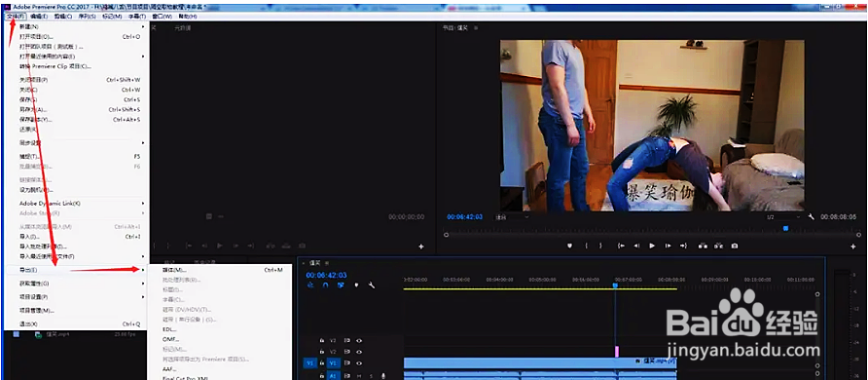Expand the 项目设置(P) submenu

(x=76, y=297)
